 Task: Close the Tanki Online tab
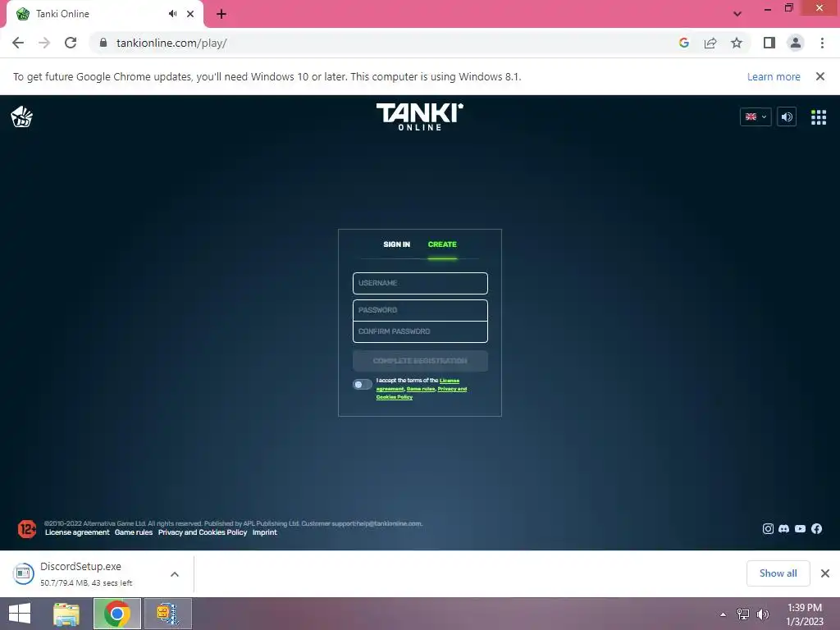(x=190, y=14)
